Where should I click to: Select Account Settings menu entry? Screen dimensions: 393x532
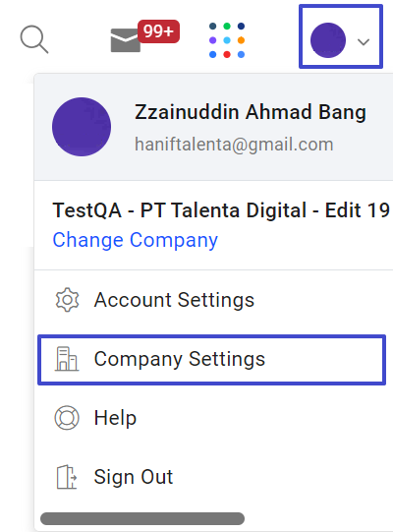point(212,300)
